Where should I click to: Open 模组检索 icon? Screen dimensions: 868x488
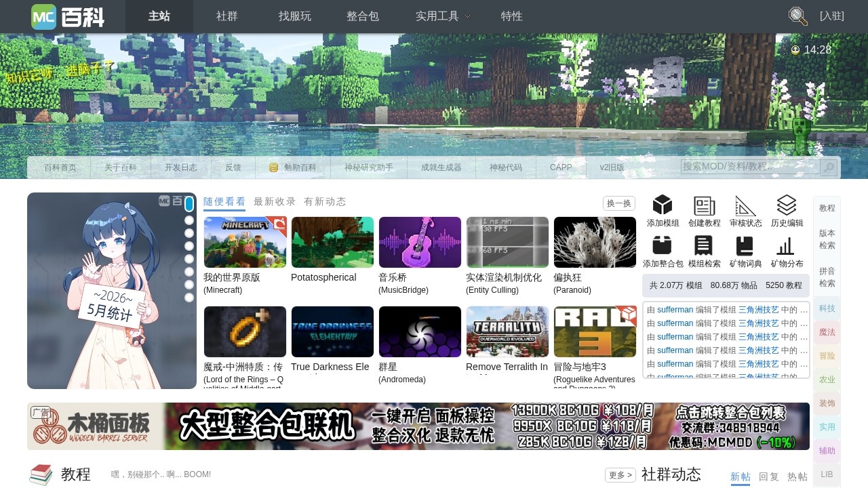coord(704,245)
